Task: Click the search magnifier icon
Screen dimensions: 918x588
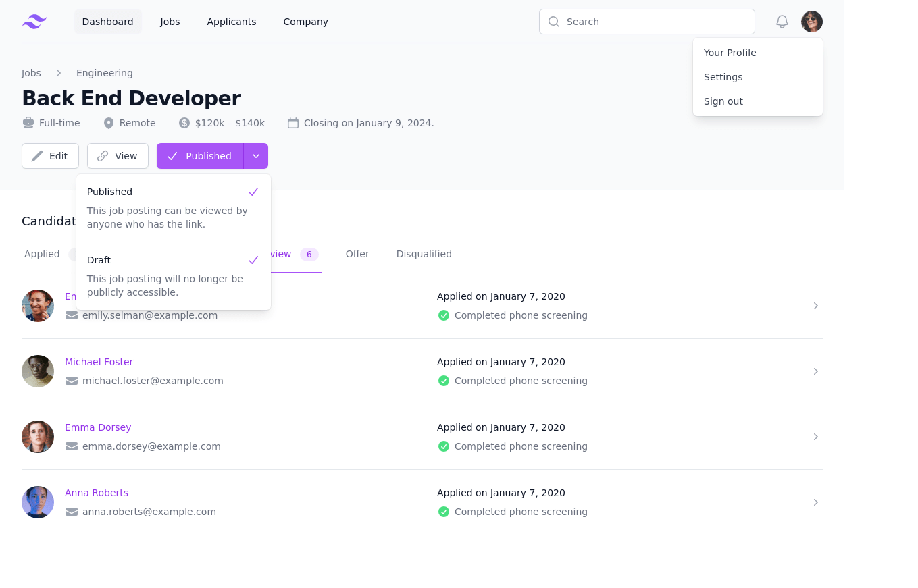Action: tap(554, 22)
